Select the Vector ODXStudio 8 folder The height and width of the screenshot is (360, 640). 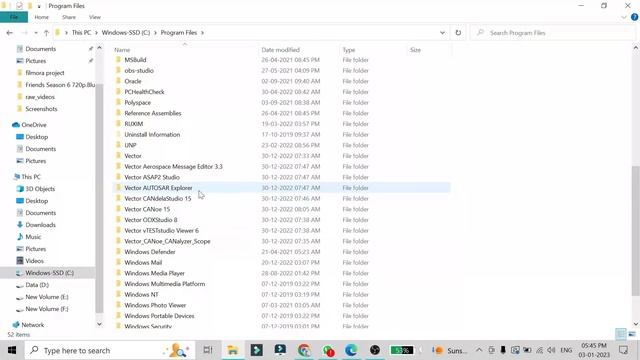tap(151, 220)
